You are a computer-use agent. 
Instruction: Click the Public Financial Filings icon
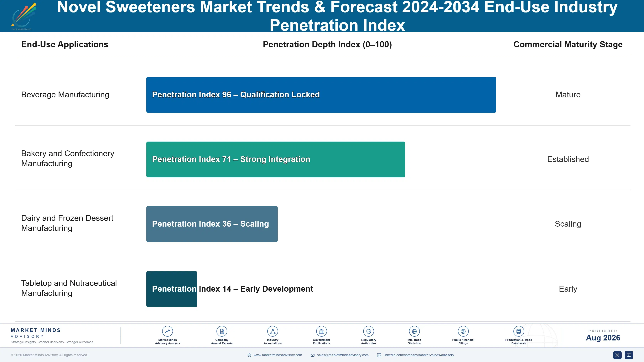point(463,331)
